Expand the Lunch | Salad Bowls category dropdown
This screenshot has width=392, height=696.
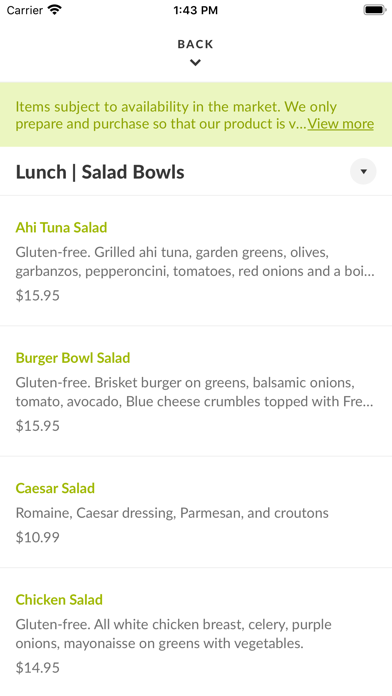pyautogui.click(x=363, y=171)
